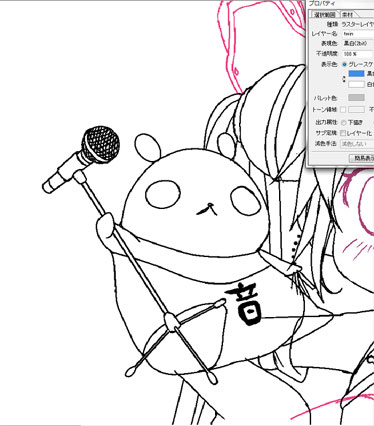374x426 pixels.
Task: Edit the レイヤー名 field
Action: point(358,34)
